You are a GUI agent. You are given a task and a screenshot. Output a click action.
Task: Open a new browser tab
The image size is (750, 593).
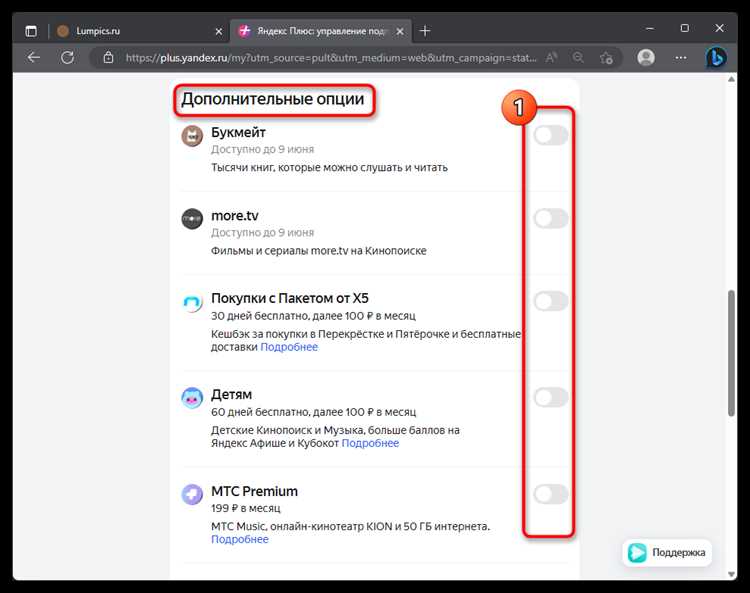coord(425,31)
